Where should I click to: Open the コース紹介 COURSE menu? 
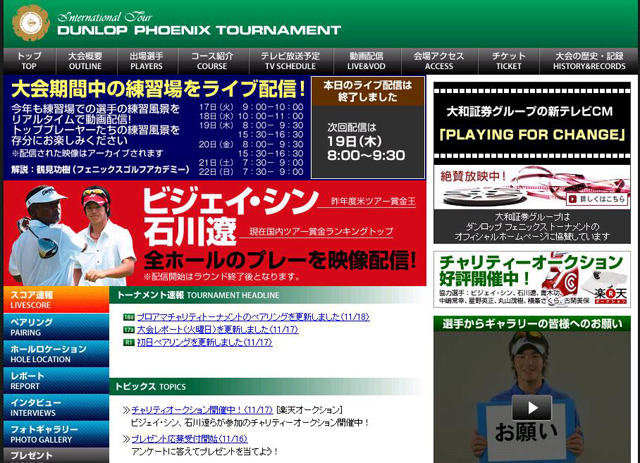pyautogui.click(x=213, y=61)
